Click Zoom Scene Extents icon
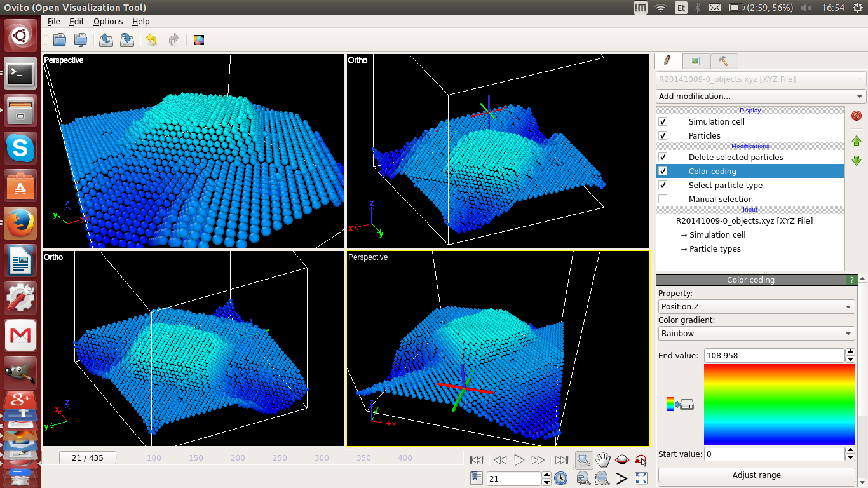 [x=602, y=478]
